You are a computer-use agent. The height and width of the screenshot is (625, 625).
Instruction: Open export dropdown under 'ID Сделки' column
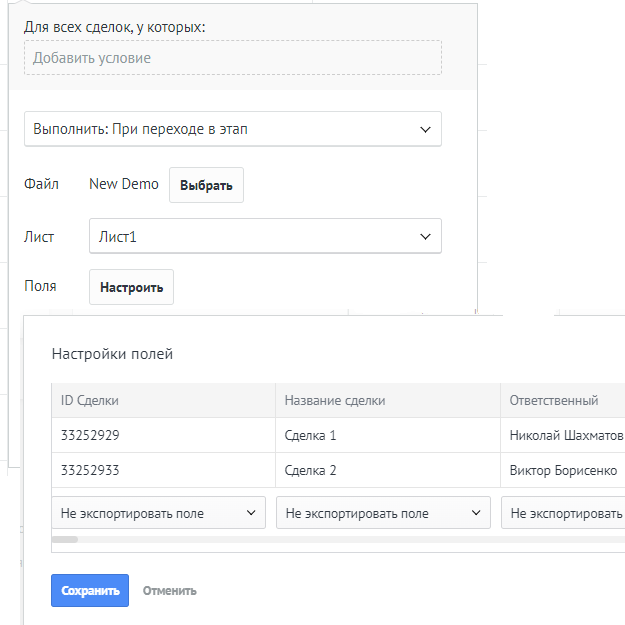point(159,513)
